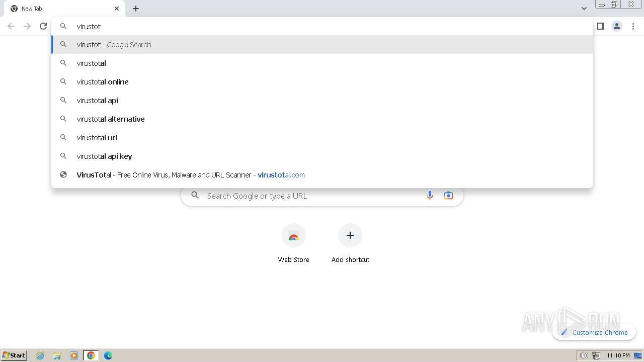Open the Web Store shortcut
The width and height of the screenshot is (644, 362).
click(294, 244)
